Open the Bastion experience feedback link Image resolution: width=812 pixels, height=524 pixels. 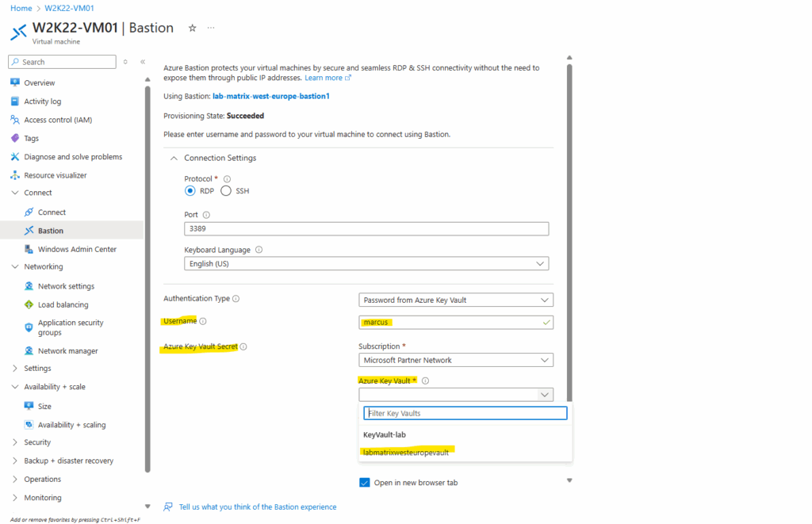[258, 507]
